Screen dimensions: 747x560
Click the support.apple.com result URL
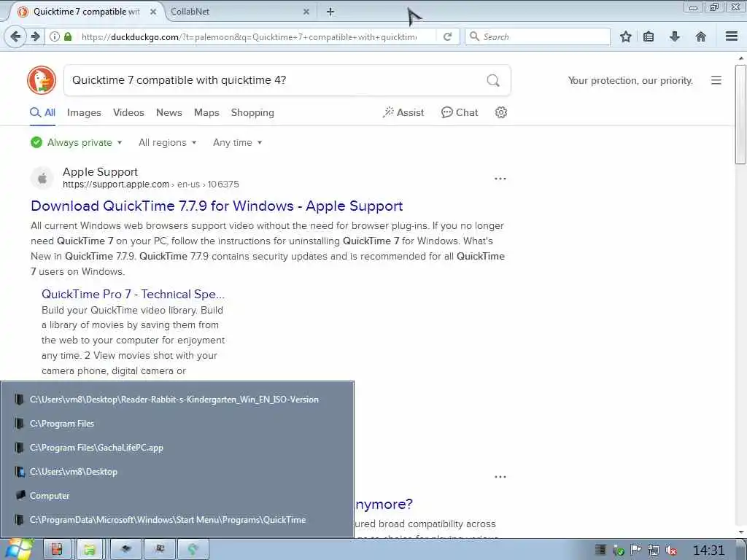point(150,184)
